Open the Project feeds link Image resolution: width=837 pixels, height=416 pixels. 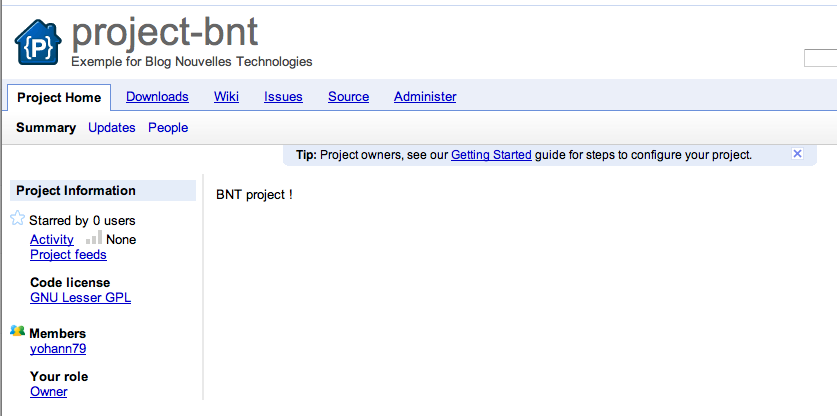coord(68,255)
